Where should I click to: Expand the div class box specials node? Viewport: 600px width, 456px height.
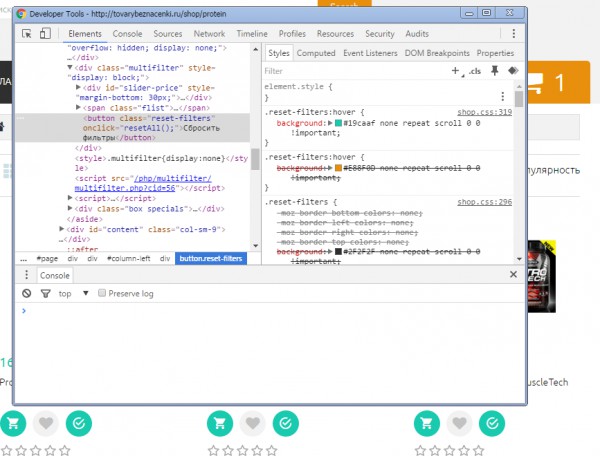click(70, 208)
